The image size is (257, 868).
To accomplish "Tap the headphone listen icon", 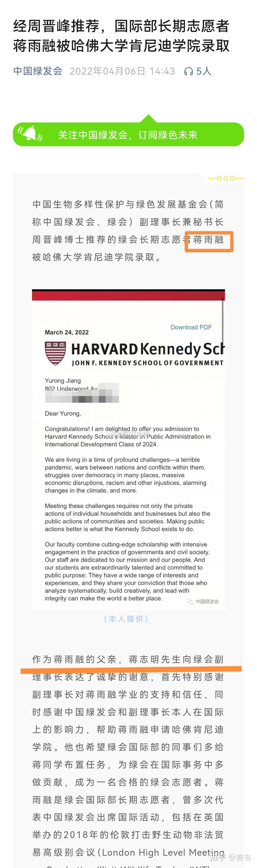I will 188,71.
